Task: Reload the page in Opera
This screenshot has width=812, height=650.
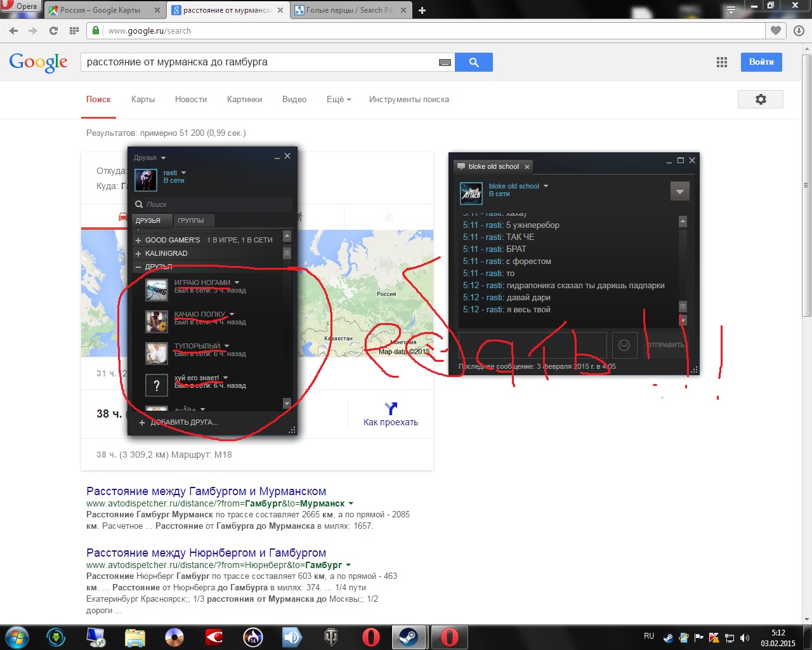Action: point(53,30)
